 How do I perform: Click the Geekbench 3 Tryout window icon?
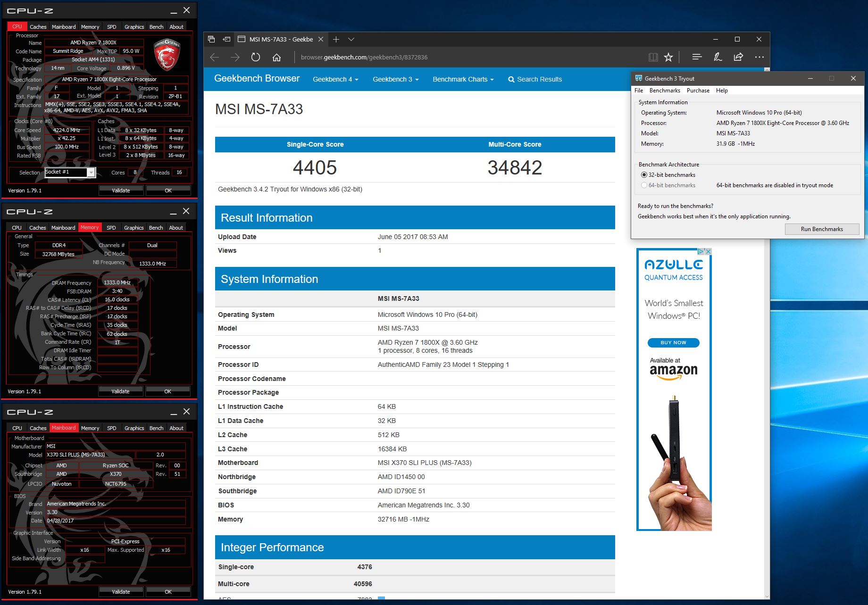[x=639, y=78]
